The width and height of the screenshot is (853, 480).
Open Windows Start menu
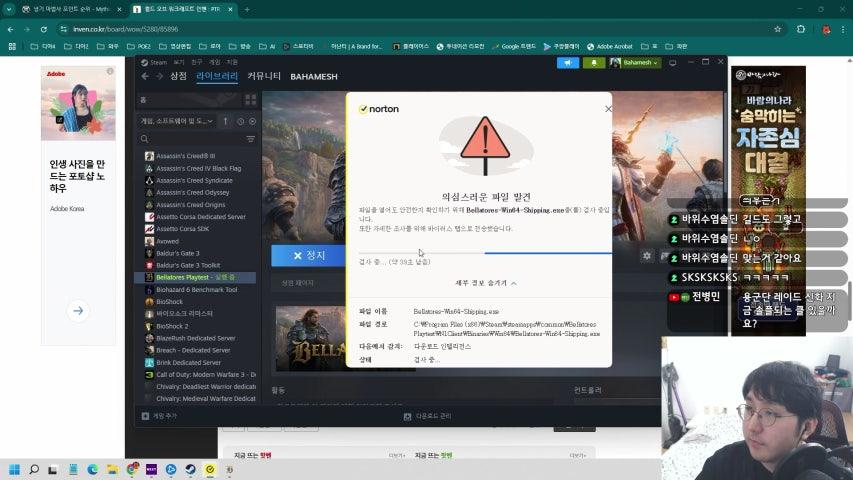tap(14, 469)
